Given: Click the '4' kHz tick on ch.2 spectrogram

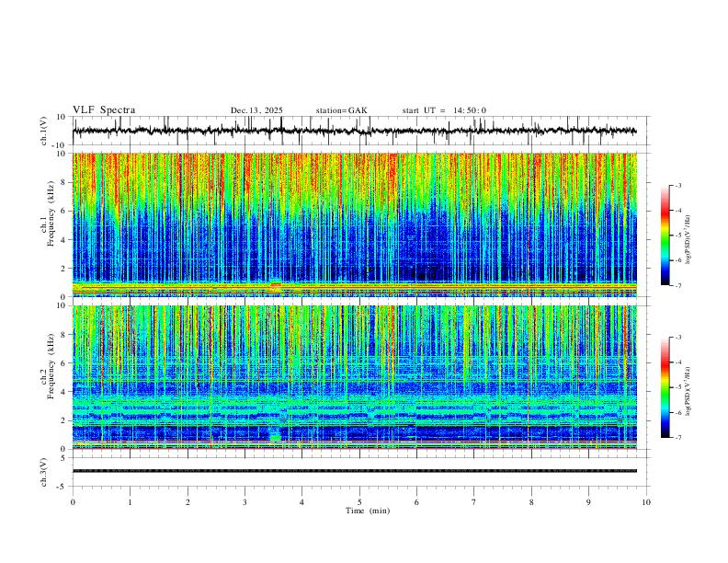Looking at the screenshot, I should point(63,392).
